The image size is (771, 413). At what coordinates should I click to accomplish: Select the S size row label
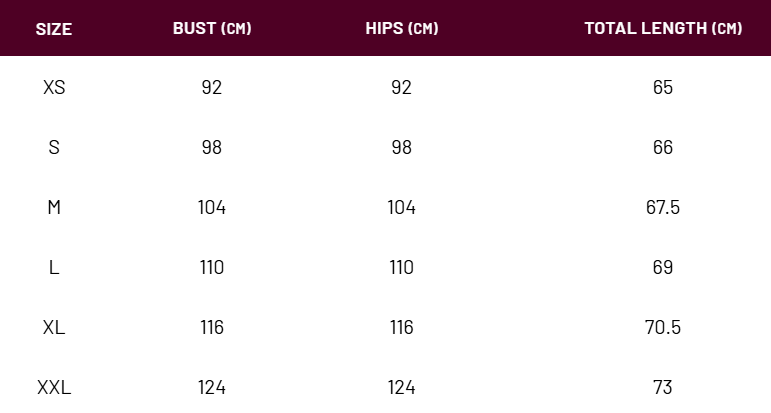[x=54, y=148]
